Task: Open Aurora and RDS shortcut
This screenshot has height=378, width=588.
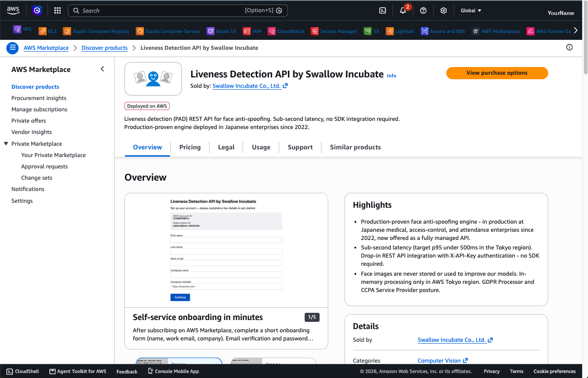Action: (x=443, y=31)
